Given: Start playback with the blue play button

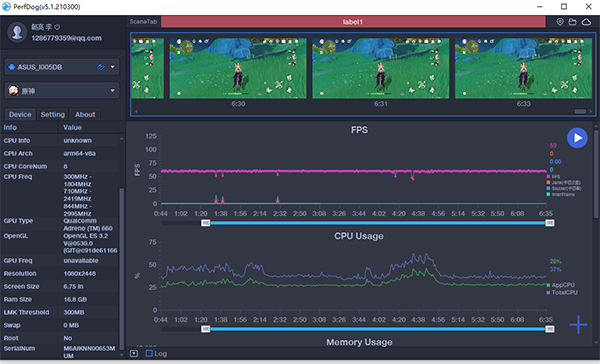Looking at the screenshot, I should point(577,138).
